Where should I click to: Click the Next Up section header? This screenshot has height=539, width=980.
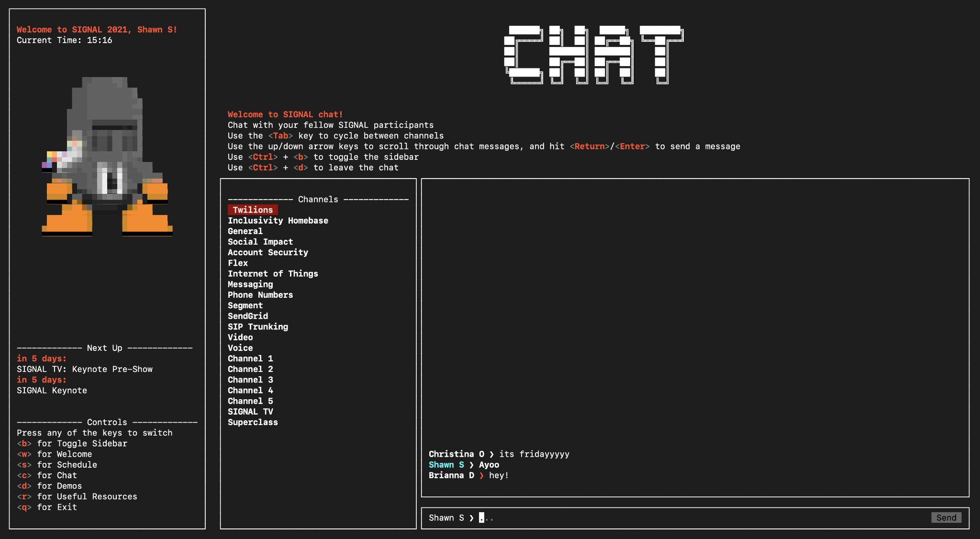pos(105,348)
